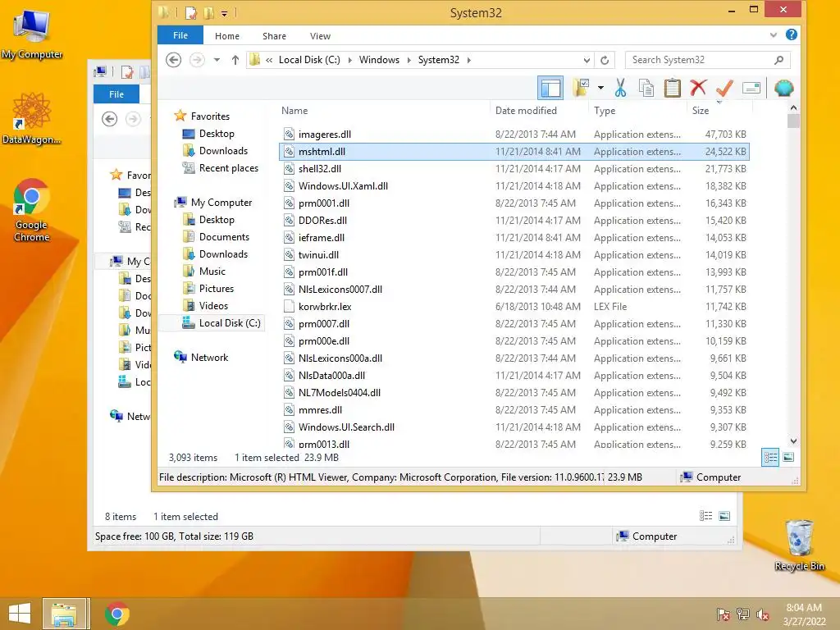Click the Search System32 field
The image size is (840, 630).
[707, 60]
